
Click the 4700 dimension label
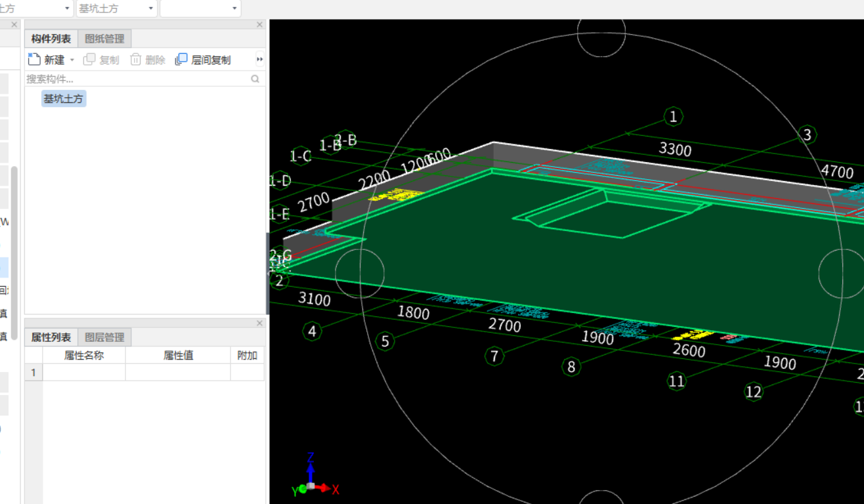(x=837, y=172)
